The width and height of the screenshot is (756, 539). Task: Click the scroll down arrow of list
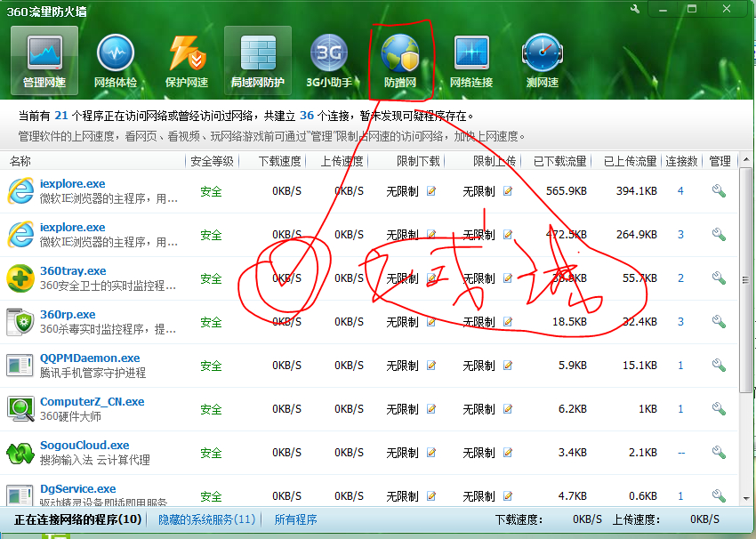pyautogui.click(x=746, y=498)
